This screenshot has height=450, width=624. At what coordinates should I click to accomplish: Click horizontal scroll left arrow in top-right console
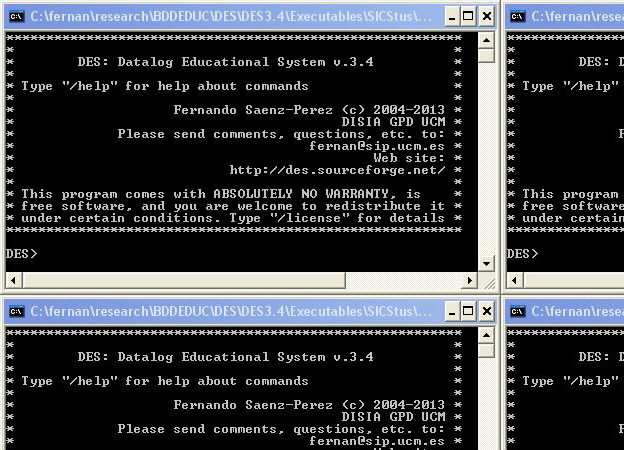coord(515,280)
